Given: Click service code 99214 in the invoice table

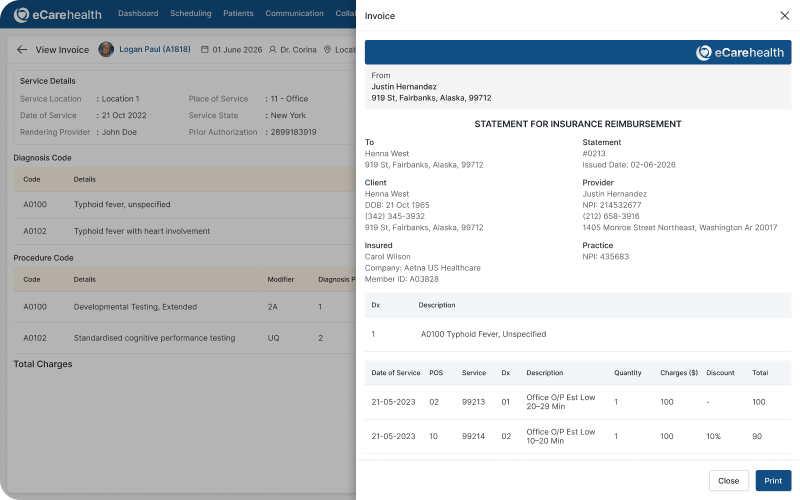Looking at the screenshot, I should click(x=473, y=436).
